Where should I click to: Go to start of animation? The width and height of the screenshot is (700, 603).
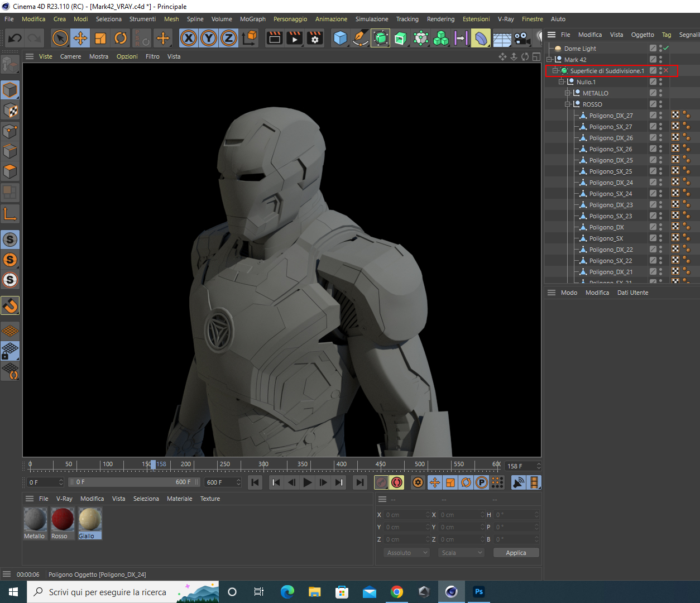click(255, 482)
